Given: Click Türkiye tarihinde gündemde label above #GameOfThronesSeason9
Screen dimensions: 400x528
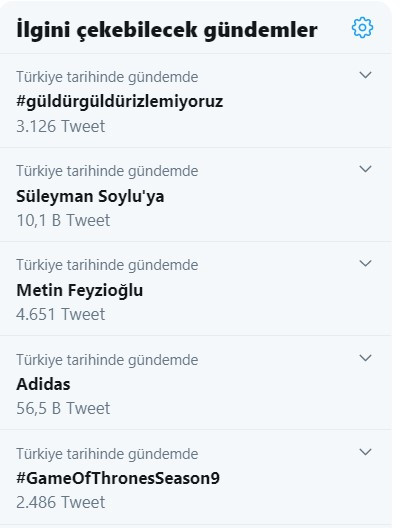Looking at the screenshot, I should point(107,454).
